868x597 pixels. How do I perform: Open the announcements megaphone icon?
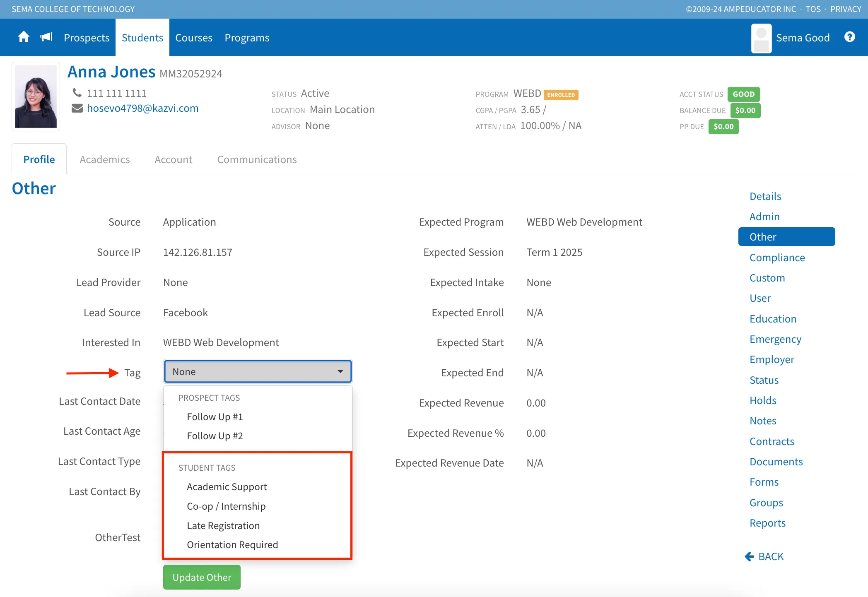(46, 37)
